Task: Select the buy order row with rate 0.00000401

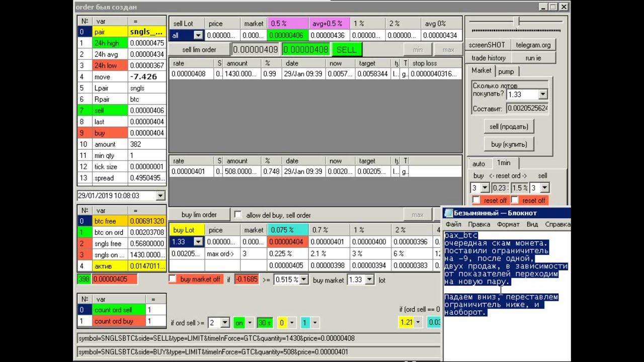Action: (315, 171)
